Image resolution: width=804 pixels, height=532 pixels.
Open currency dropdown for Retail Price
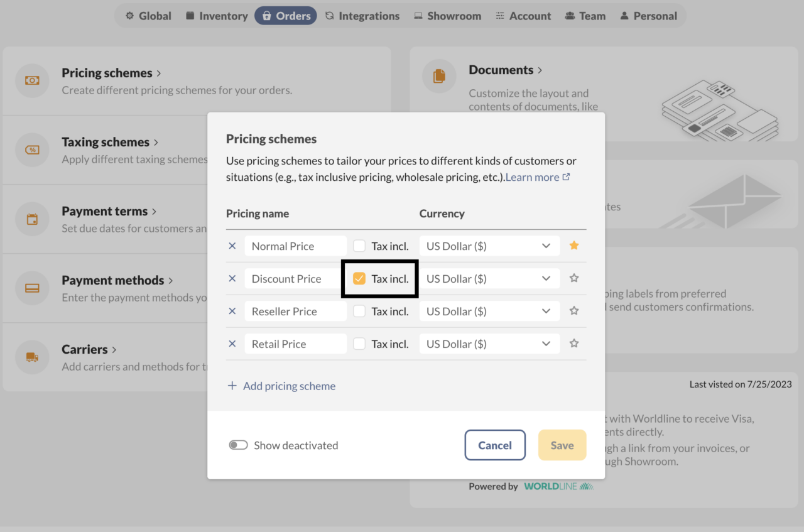tap(489, 344)
